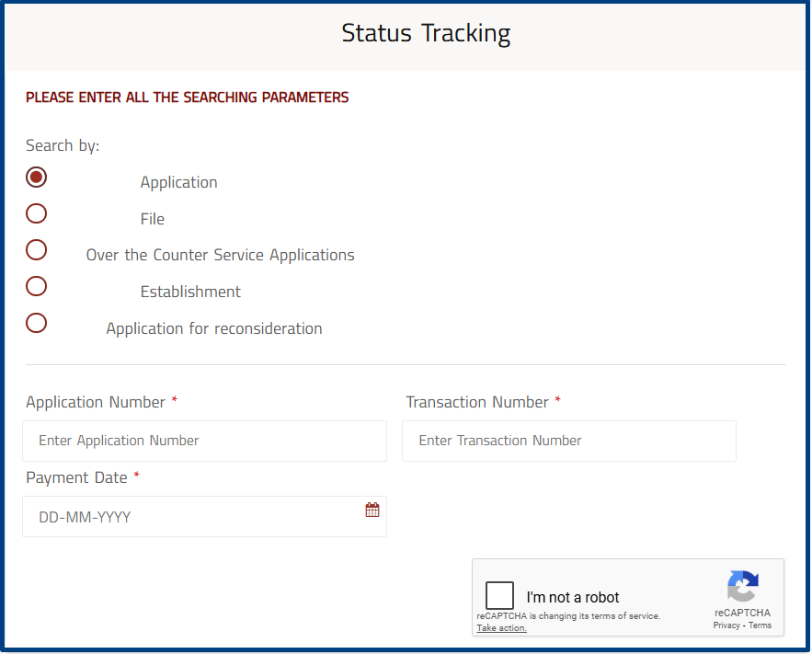Open the reCAPTCHA Privacy link
The image size is (812, 654).
pos(726,625)
